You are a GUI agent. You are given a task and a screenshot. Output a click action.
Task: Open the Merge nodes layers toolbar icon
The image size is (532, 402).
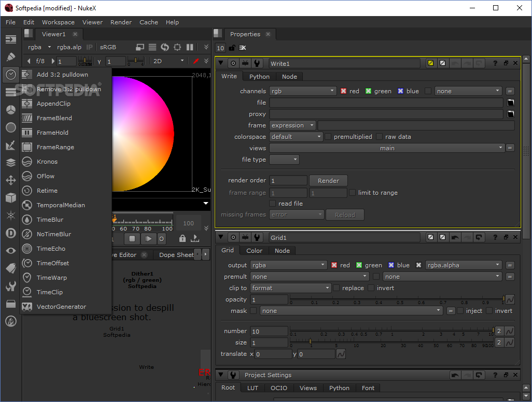click(x=11, y=163)
